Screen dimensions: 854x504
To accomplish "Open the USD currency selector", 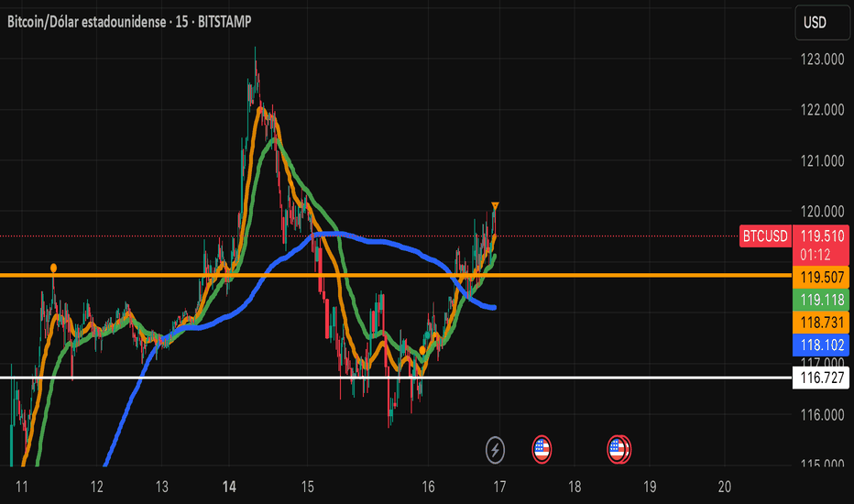I will 822,22.
